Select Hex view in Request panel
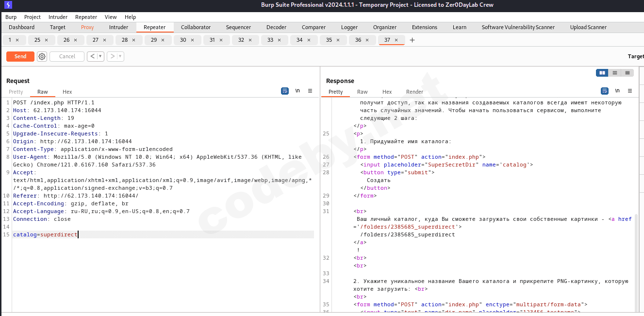 (x=67, y=92)
